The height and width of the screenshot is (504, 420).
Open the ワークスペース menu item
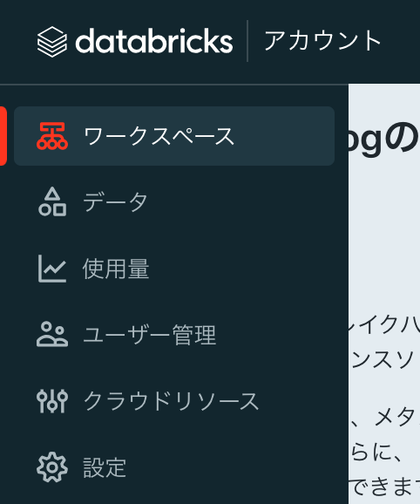point(174,136)
